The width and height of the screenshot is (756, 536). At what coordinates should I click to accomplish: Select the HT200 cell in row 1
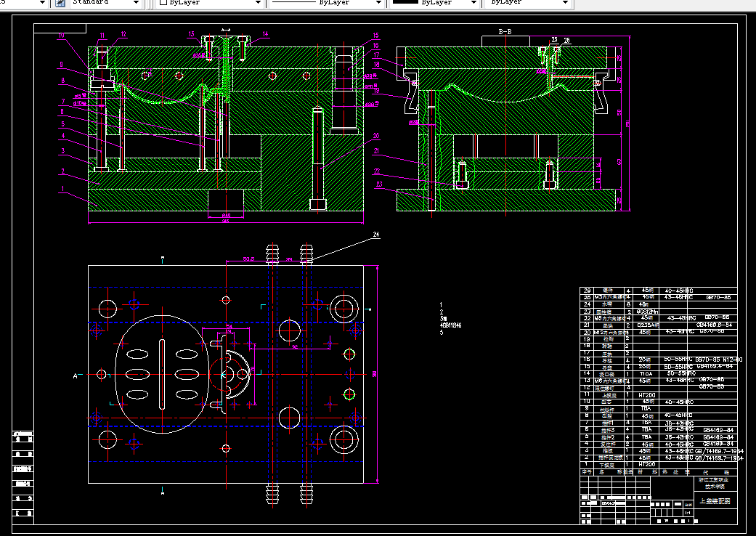(646, 464)
